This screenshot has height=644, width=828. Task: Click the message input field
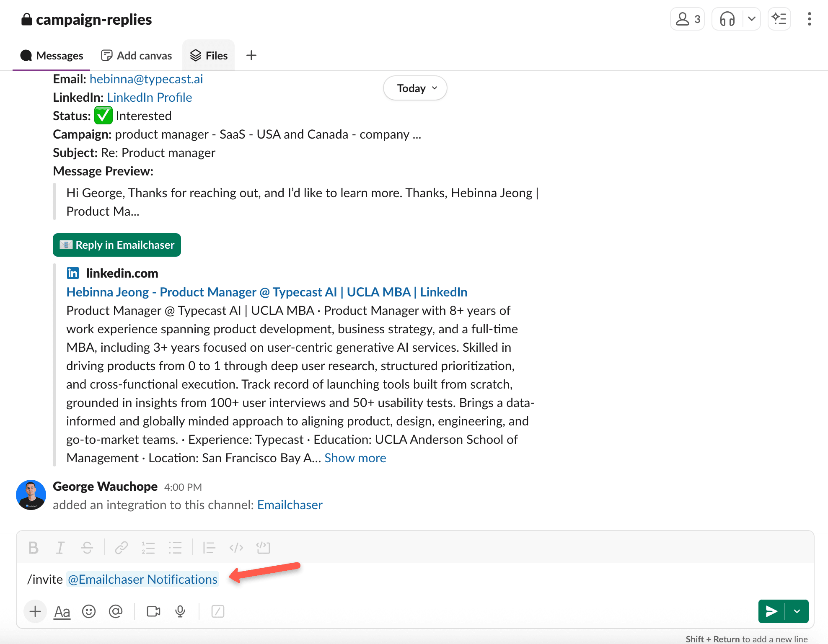coord(415,580)
